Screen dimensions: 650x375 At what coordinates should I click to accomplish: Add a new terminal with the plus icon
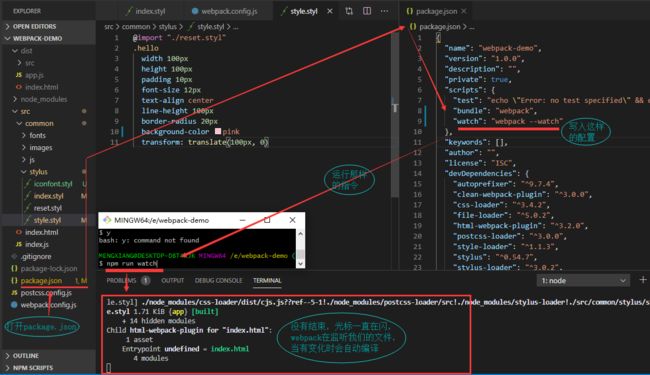[643, 280]
